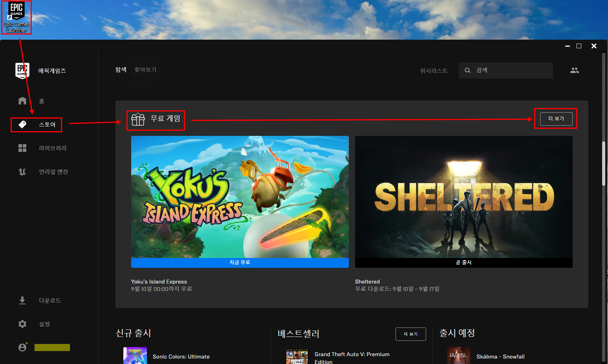Viewport: 608px width, 364px height.
Task: Open the 위시리스트 link
Action: [x=434, y=71]
